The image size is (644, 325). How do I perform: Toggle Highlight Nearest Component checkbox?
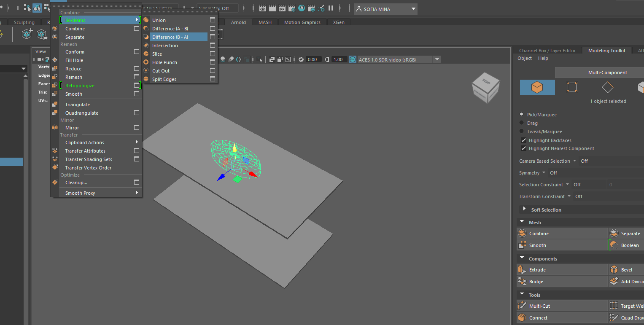coord(523,148)
